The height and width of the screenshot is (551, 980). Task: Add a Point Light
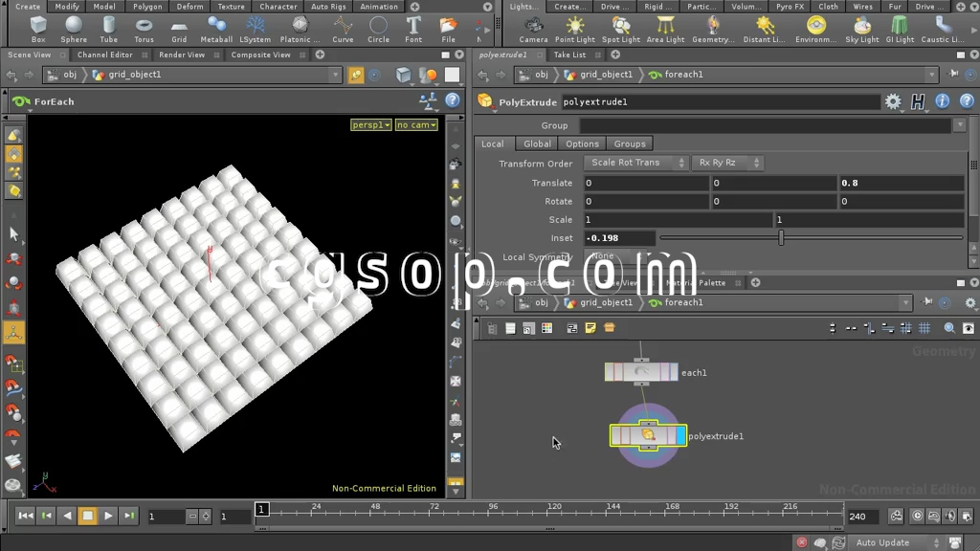click(575, 30)
